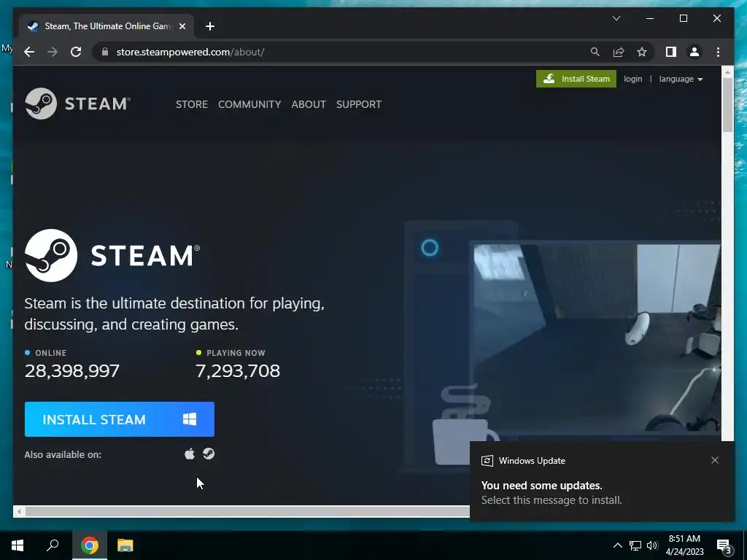Viewport: 747px width, 560px height.
Task: Click the SteamOS download icon
Action: tap(209, 454)
